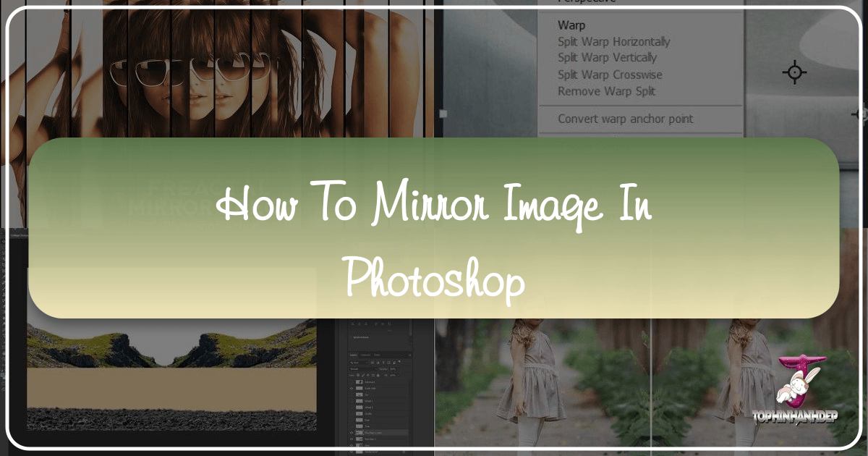The image size is (868, 456).
Task: Hide the second layer using its eye toggle
Action: (x=352, y=388)
